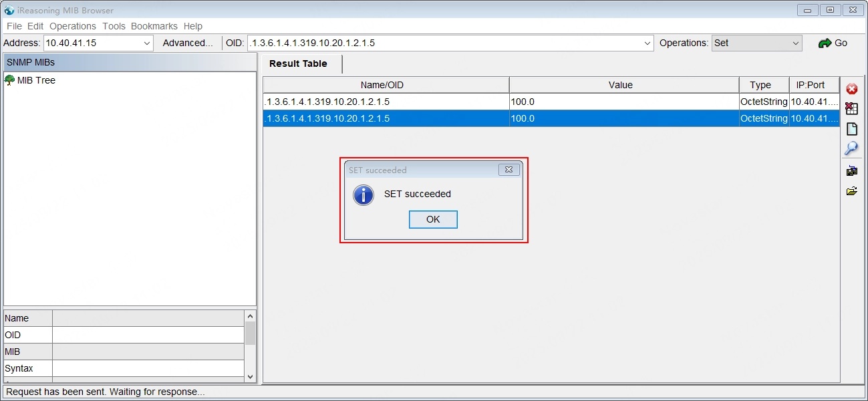Click the Advanced... button
This screenshot has width=868, height=401.
tap(188, 43)
